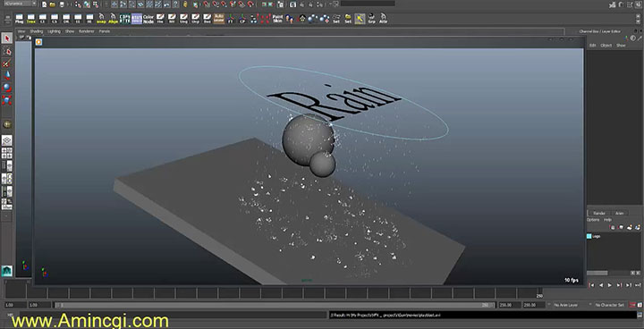Click the lock icon in status line

pos(185,4)
